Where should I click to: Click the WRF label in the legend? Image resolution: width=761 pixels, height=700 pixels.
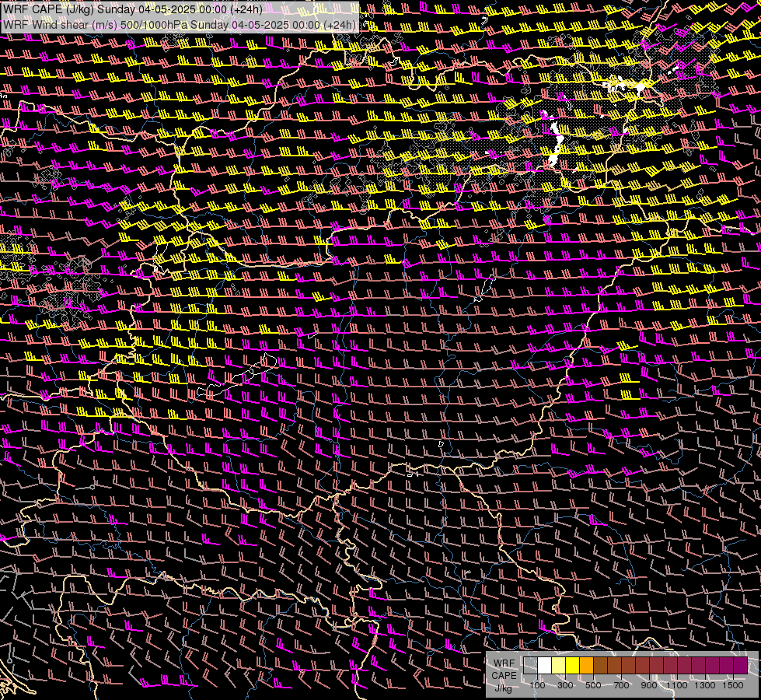pos(504,663)
